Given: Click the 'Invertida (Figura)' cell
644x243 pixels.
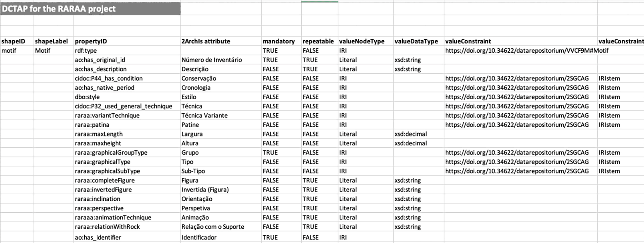Looking at the screenshot, I should [221, 190].
